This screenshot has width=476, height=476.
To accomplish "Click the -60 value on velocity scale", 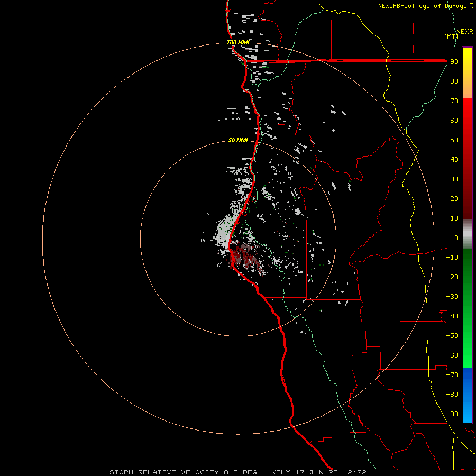I will point(452,355).
